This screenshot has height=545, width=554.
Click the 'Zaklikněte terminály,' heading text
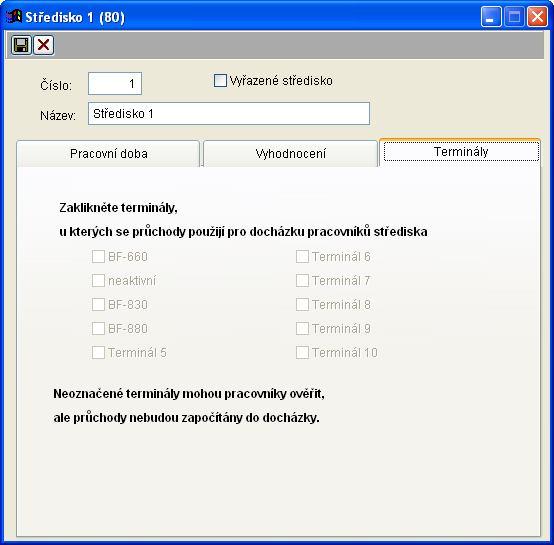[x=118, y=208]
